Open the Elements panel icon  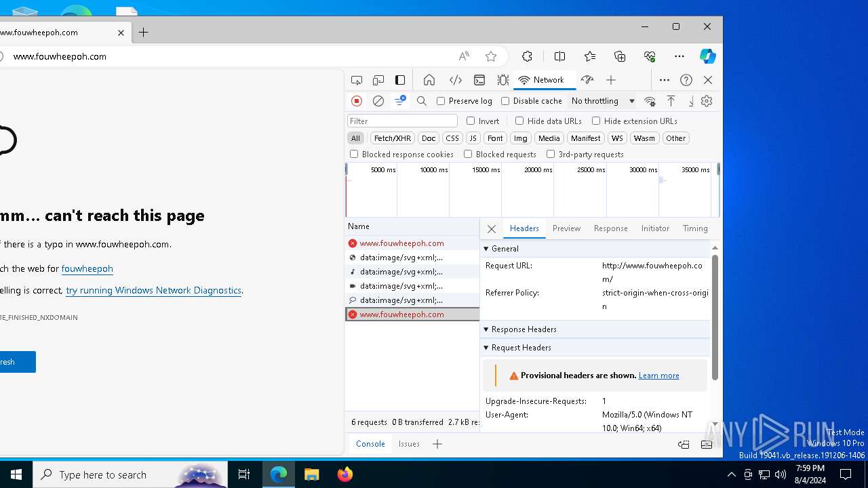[x=456, y=80]
